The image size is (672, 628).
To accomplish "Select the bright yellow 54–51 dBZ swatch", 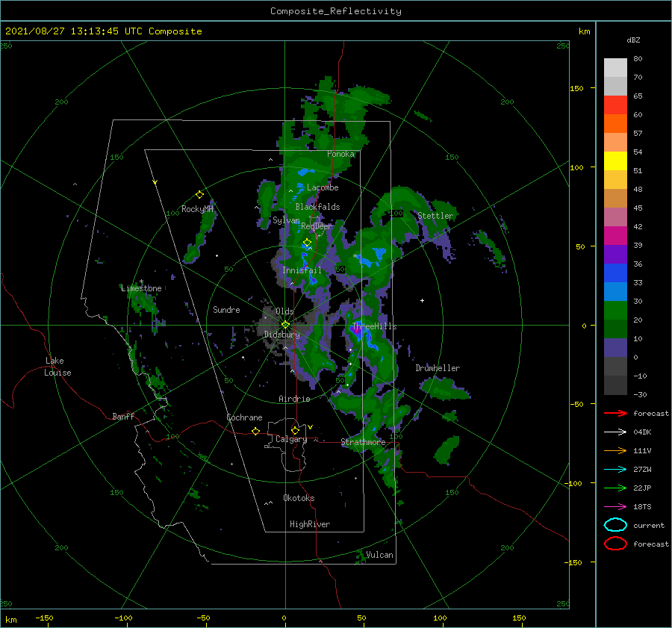I will click(615, 161).
